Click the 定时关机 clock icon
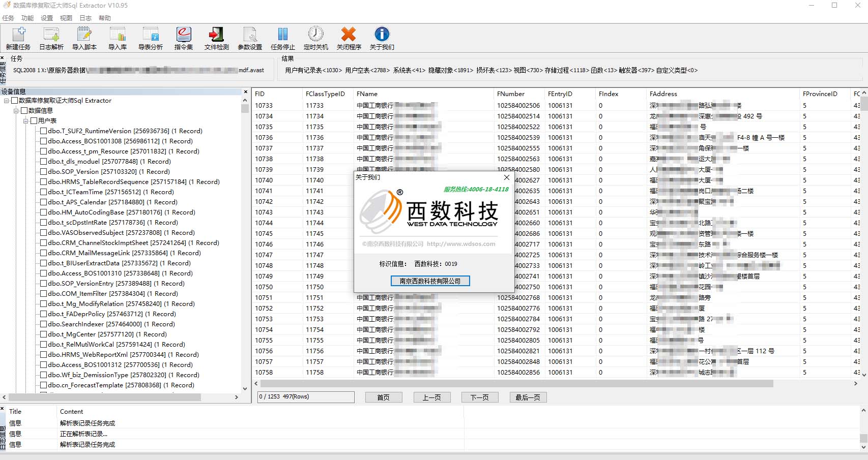This screenshot has width=868, height=460. click(x=316, y=39)
